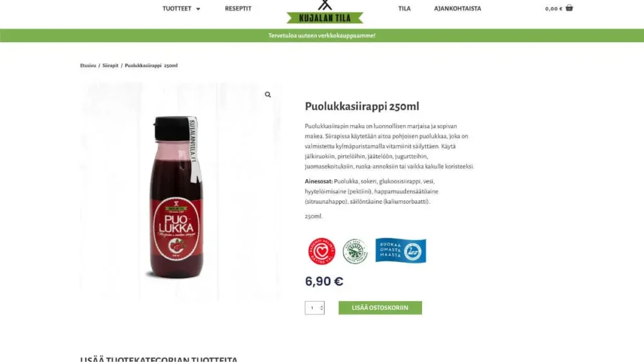Increase quantity with the stepper up arrow
Image resolution: width=644 pixels, height=362 pixels.
(x=321, y=306)
